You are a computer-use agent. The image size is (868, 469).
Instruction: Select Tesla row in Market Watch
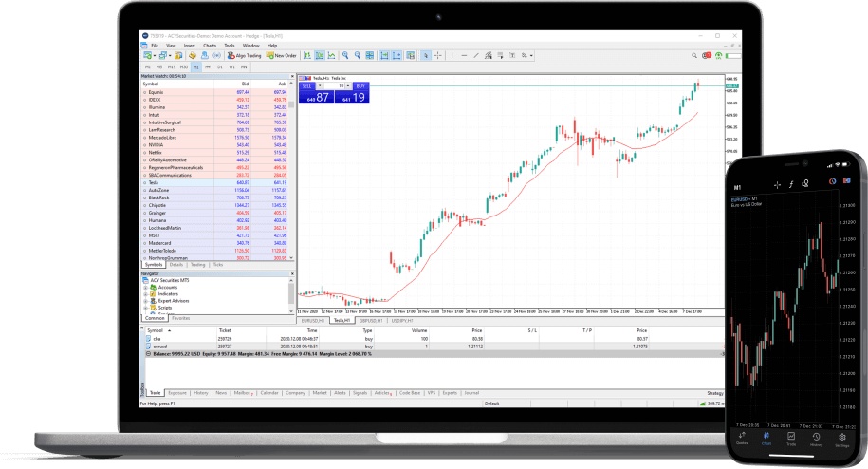[216, 182]
